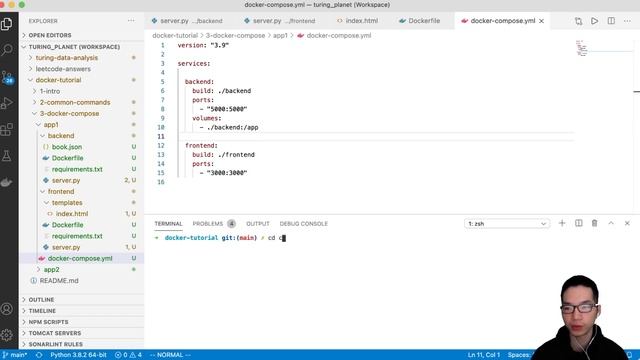Open the Testing flask view
Image resolution: width=640 pixels, height=360 pixels.
click(7, 156)
